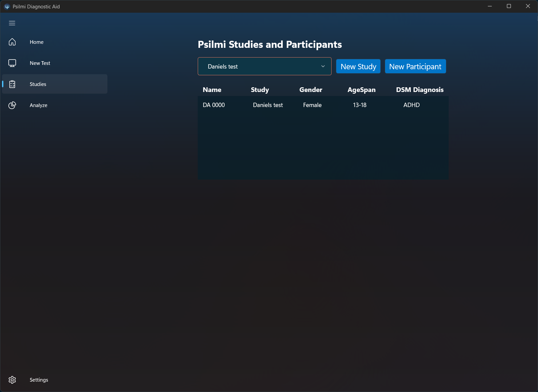The image size is (538, 392).
Task: Sort by the Name column header
Action: (212, 90)
